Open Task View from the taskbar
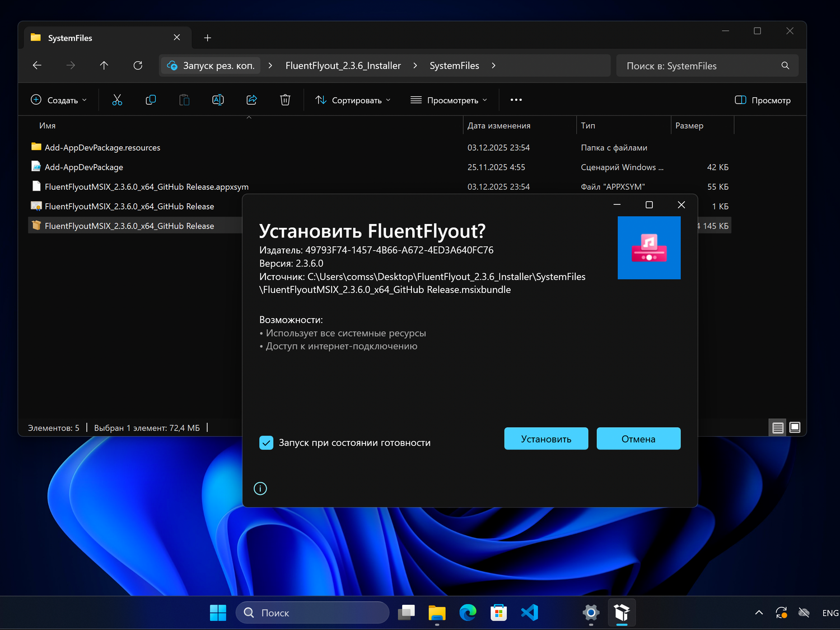Image resolution: width=840 pixels, height=630 pixels. click(x=406, y=613)
